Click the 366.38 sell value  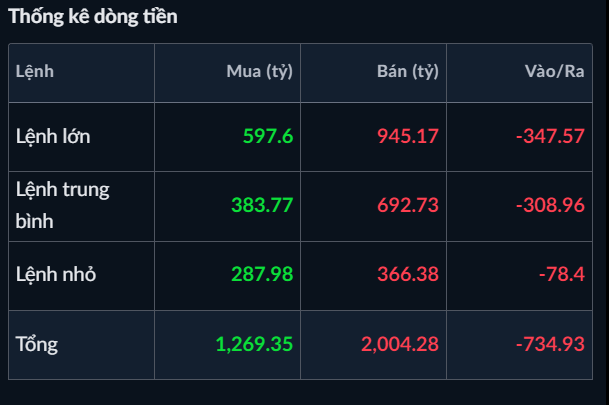click(x=408, y=274)
